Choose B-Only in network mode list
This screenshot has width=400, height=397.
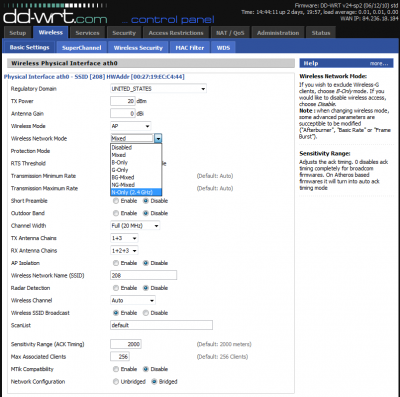tap(136, 162)
